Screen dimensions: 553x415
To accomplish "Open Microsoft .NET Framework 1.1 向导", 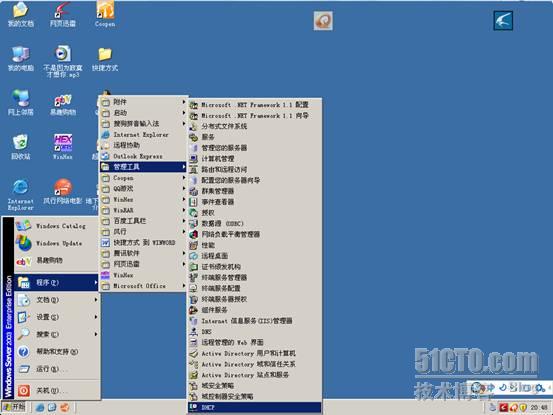I will click(x=255, y=116).
